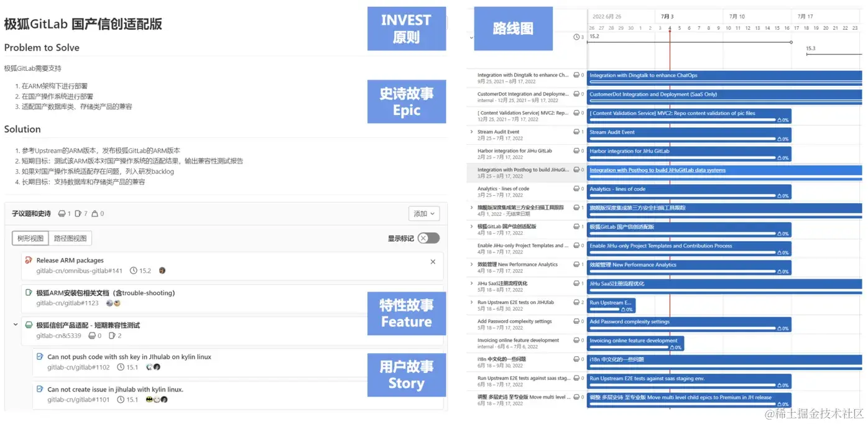The image size is (868, 424).
Task: Remove Release ARM packages with its X button
Action: pyautogui.click(x=433, y=262)
